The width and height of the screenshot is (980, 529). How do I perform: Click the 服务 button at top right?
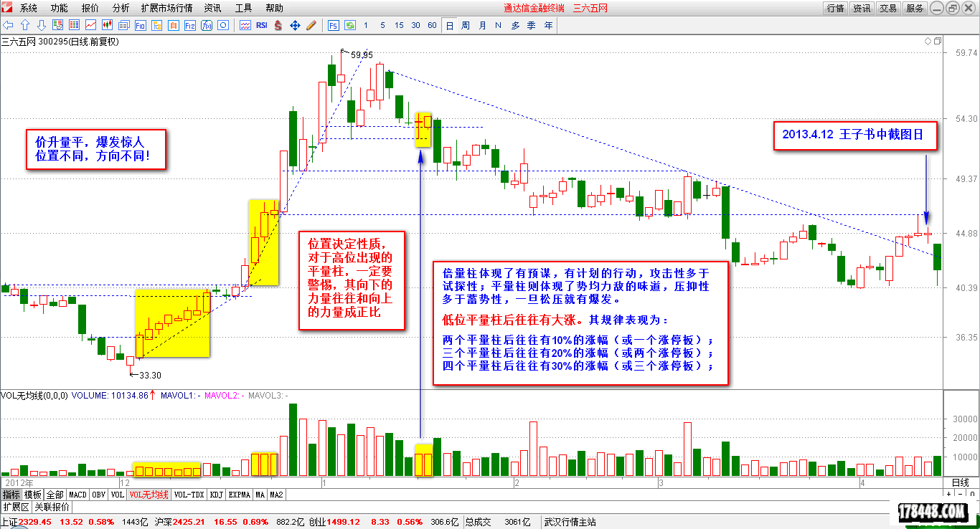pyautogui.click(x=915, y=8)
